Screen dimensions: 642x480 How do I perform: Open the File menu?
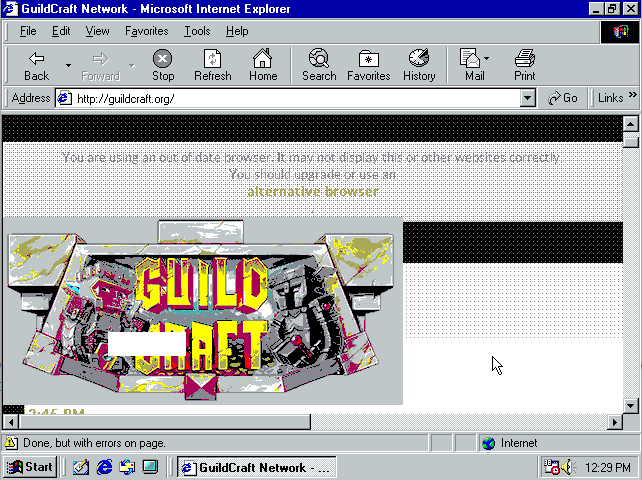tap(28, 31)
